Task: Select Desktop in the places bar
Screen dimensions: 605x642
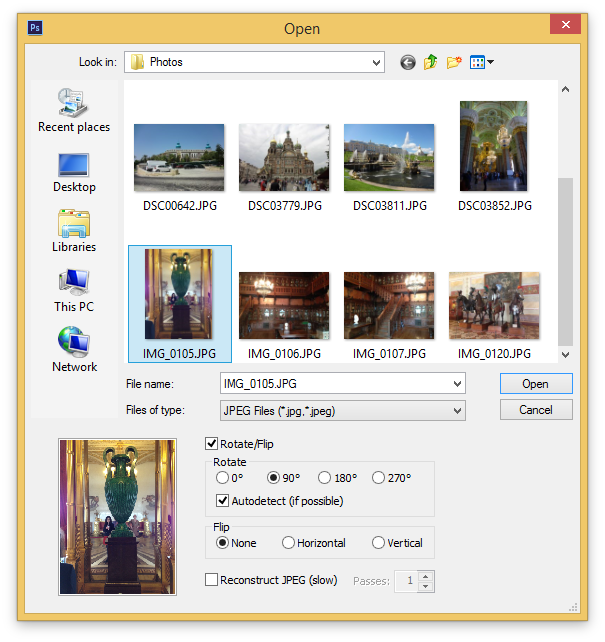Action: [74, 173]
